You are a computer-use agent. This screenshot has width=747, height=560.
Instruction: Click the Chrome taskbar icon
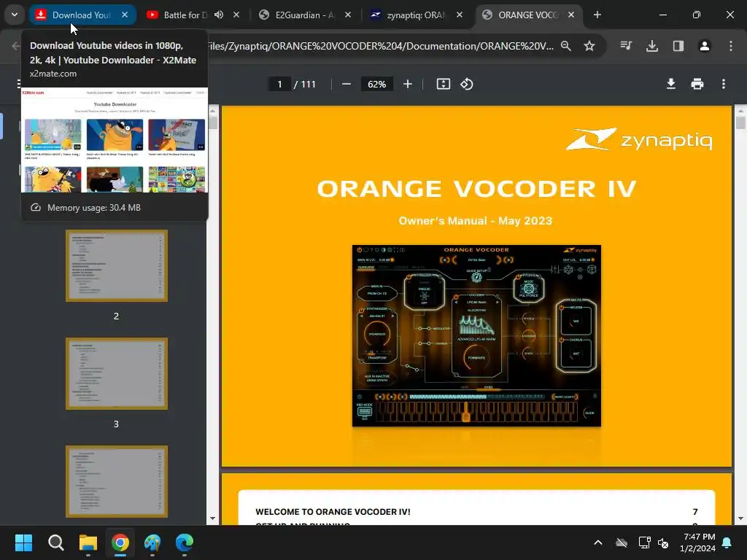coord(120,542)
